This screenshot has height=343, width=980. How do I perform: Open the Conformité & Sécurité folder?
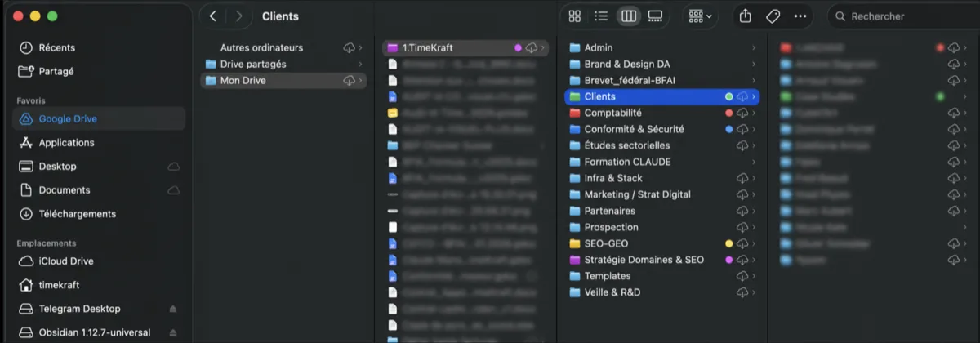(662, 129)
